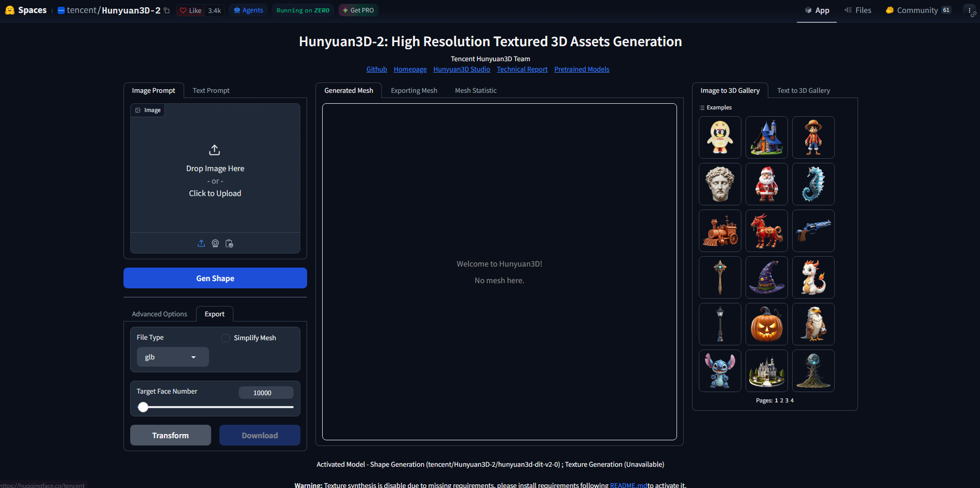Open the three-dot options menu in header

tap(970, 10)
